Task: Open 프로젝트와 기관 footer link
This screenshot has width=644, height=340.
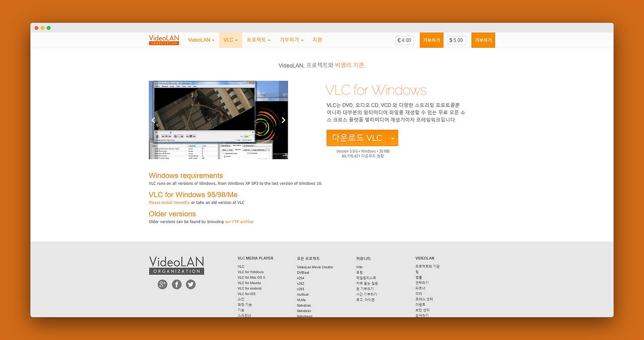Action: (427, 266)
